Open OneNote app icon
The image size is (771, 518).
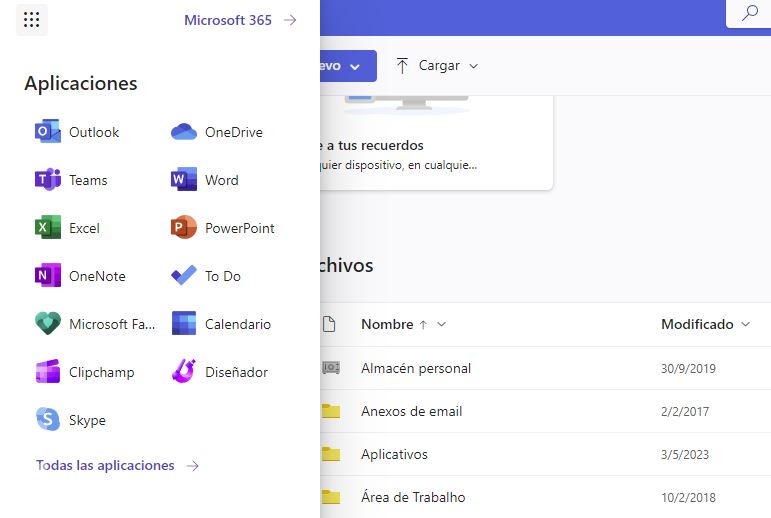[x=48, y=276]
